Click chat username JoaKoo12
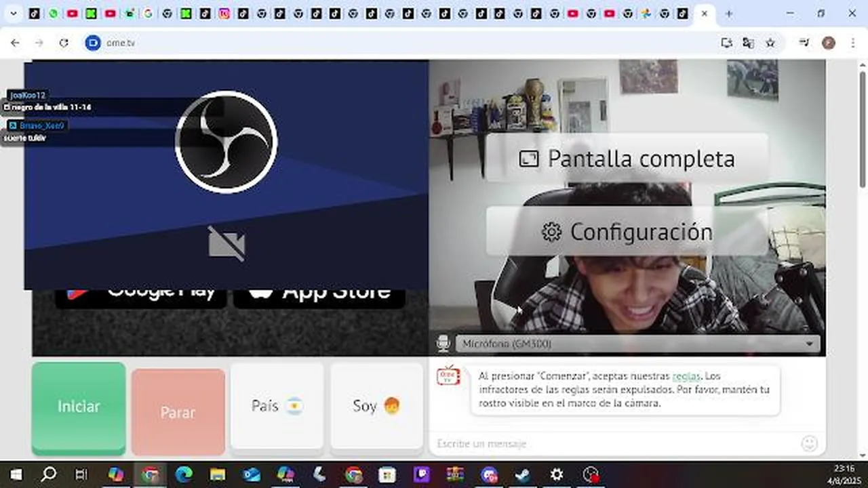868x488 pixels. [x=27, y=96]
